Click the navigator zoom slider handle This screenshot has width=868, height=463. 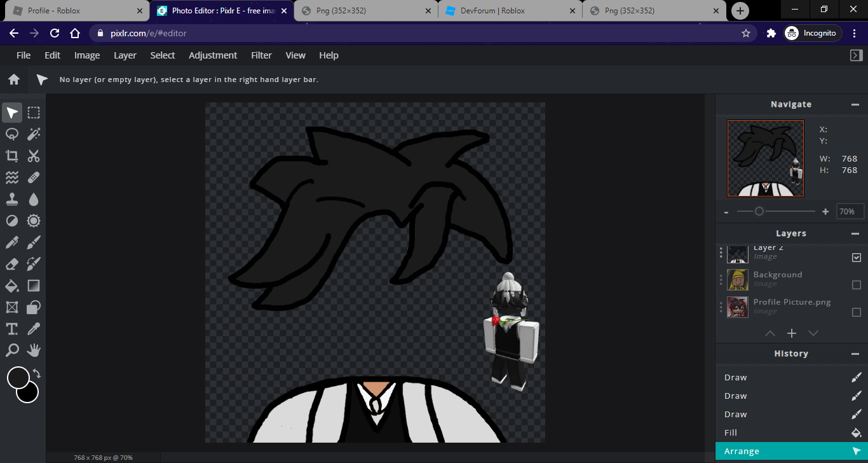tap(759, 211)
